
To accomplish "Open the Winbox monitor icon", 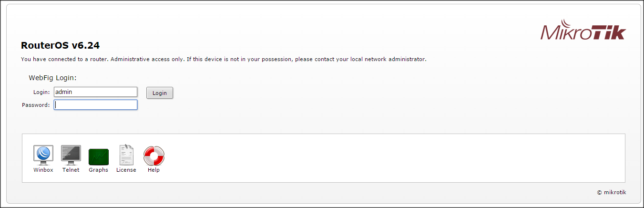I will pos(43,155).
